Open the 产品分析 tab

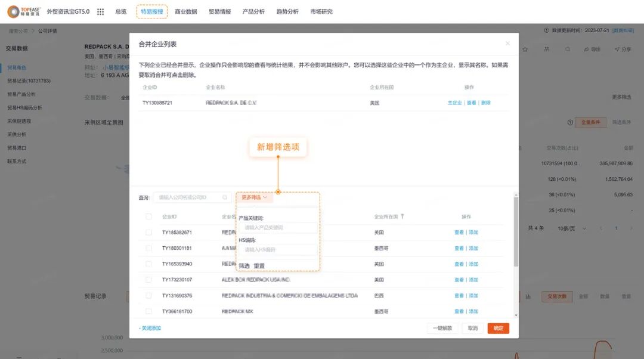pos(253,11)
